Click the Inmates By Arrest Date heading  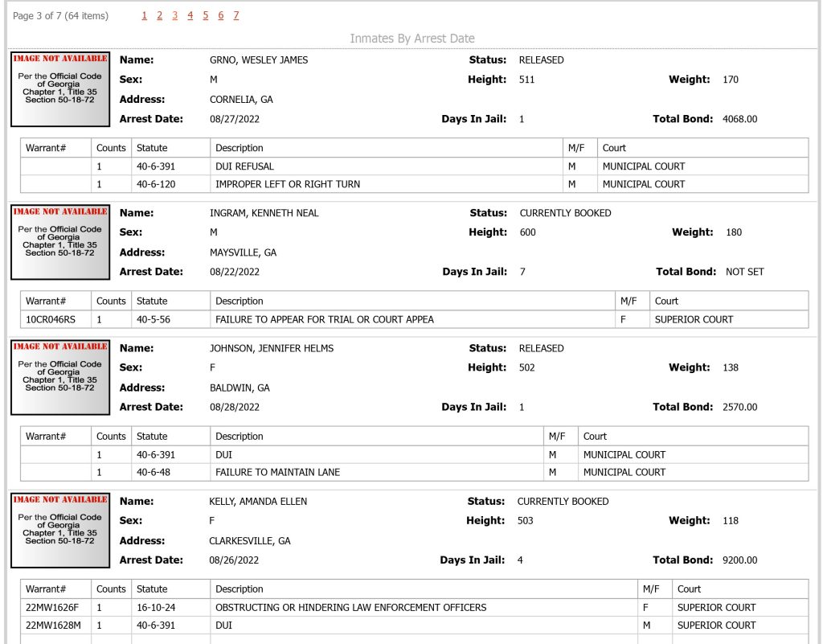coord(412,39)
